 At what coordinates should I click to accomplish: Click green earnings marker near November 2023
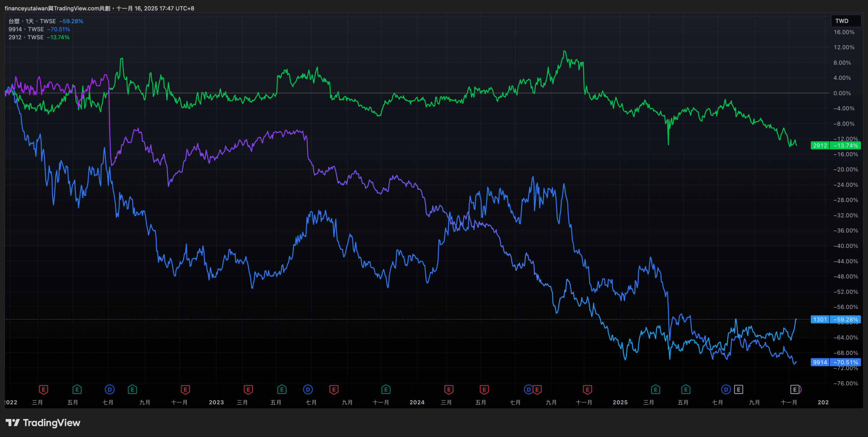click(x=386, y=389)
